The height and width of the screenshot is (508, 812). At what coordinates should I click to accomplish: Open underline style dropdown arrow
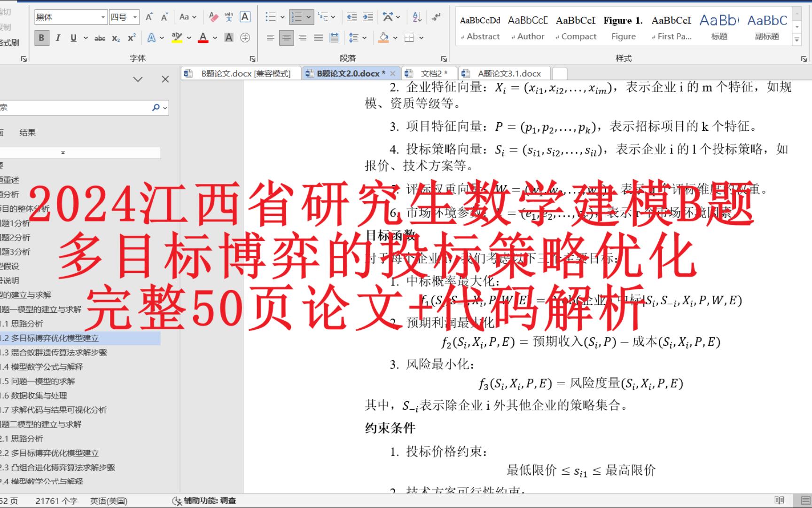coord(86,38)
